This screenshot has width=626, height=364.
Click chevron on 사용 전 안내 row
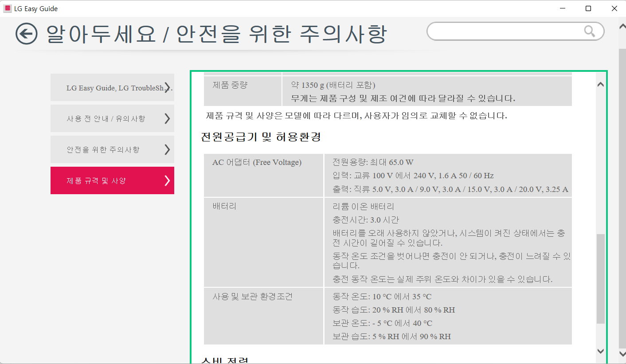(167, 118)
